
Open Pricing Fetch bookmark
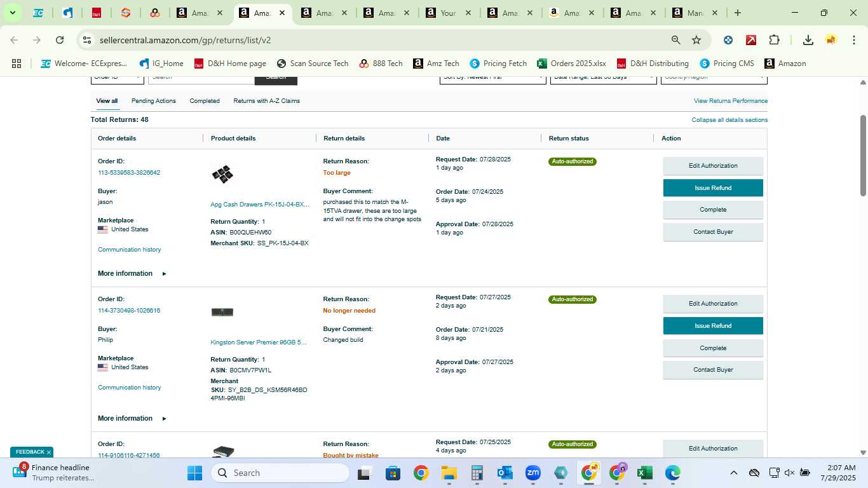[498, 64]
